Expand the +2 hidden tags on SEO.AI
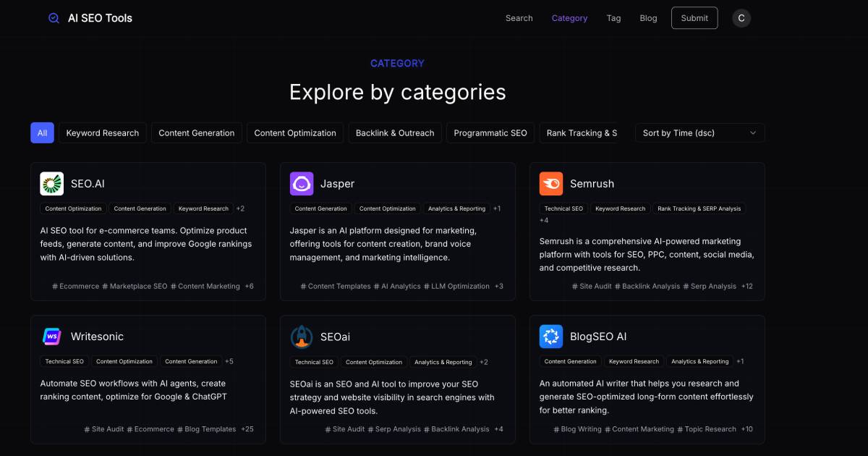 pyautogui.click(x=240, y=208)
